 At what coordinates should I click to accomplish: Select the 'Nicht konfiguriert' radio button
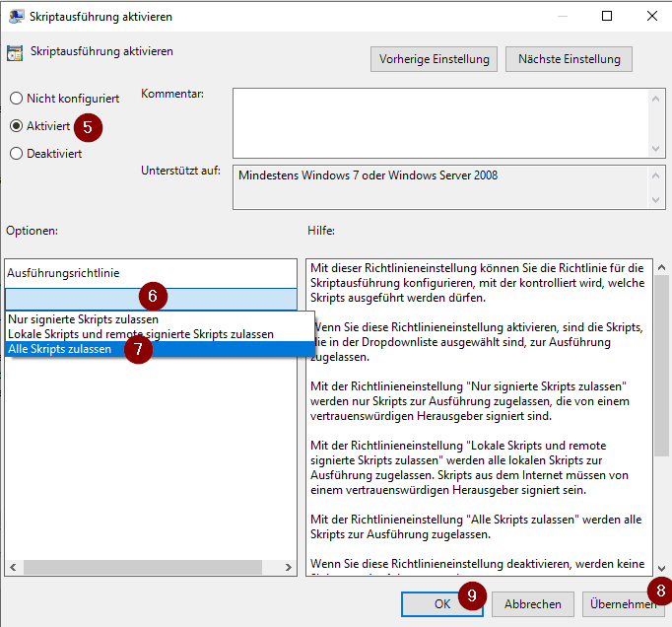[x=16, y=99]
